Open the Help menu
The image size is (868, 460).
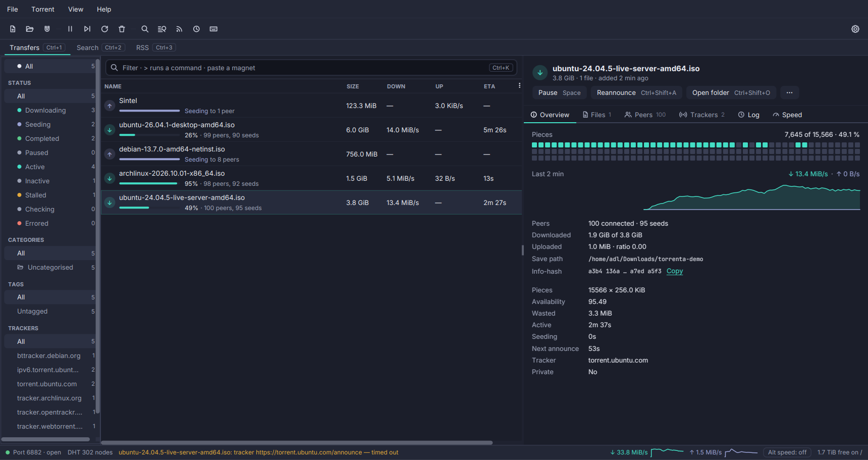click(x=104, y=9)
